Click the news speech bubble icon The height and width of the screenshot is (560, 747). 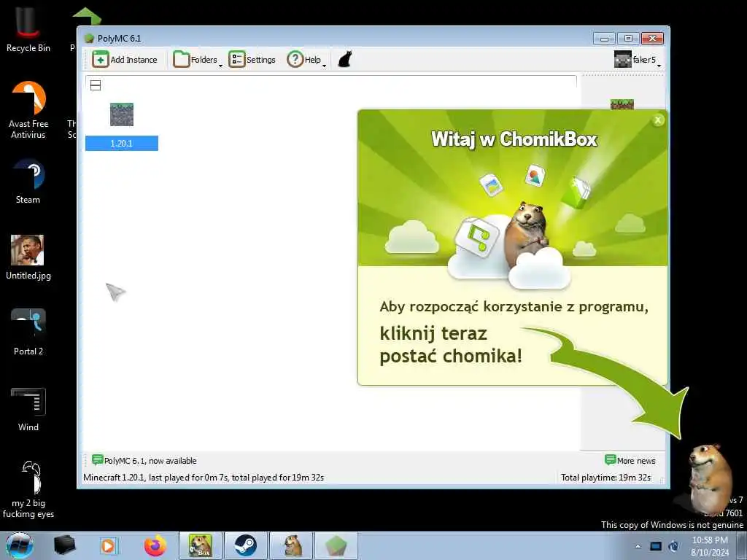pyautogui.click(x=97, y=460)
